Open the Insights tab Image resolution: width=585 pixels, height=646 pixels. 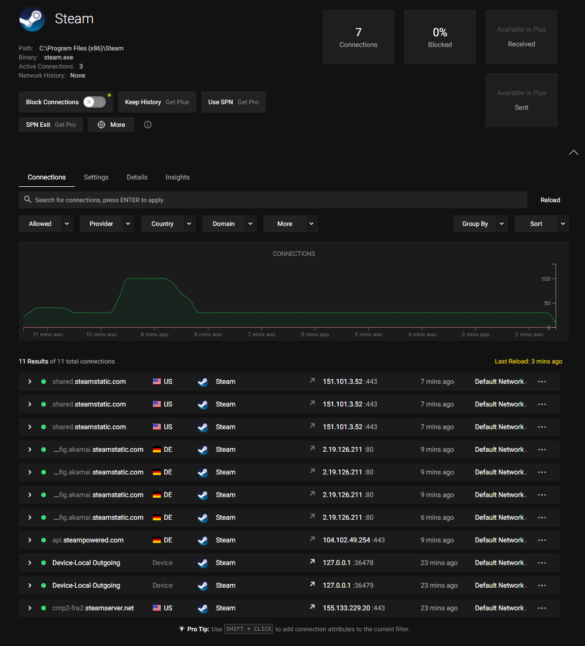coord(178,177)
